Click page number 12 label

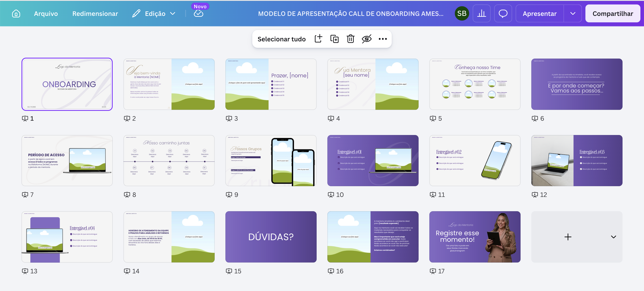click(x=544, y=195)
